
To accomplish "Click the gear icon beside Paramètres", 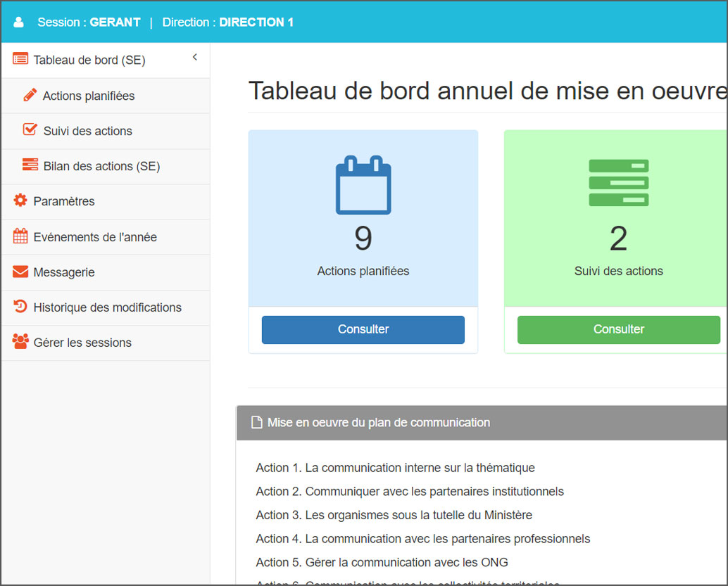I will (x=20, y=200).
